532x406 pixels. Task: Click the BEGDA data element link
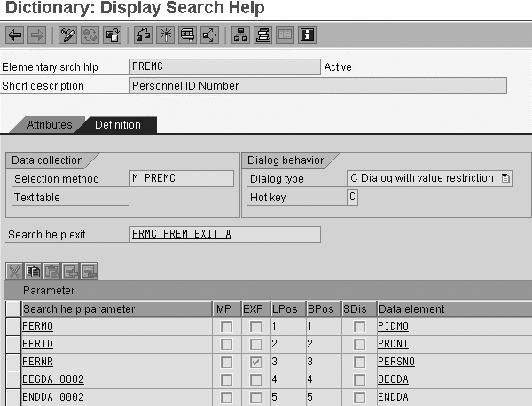(393, 379)
